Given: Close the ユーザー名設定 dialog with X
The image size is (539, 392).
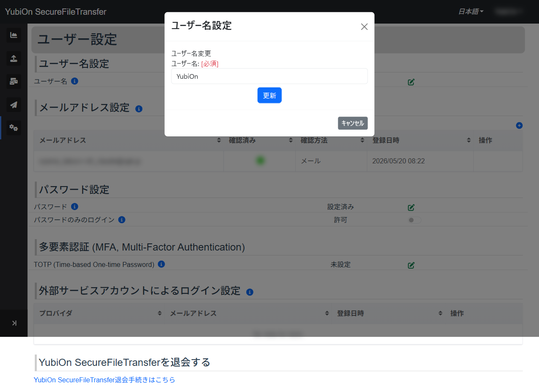Looking at the screenshot, I should [x=364, y=27].
